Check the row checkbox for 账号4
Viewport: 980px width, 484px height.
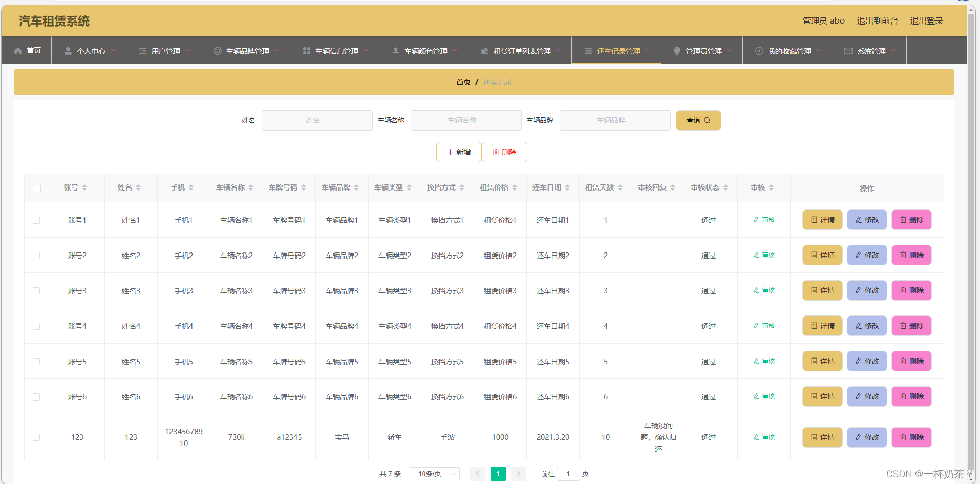[x=36, y=326]
